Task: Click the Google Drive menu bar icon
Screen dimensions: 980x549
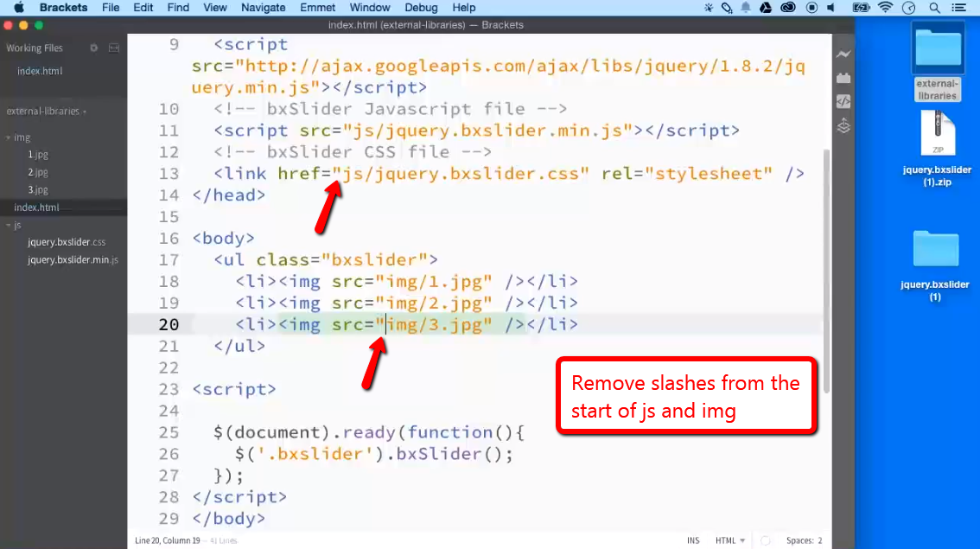Action: coord(766,8)
